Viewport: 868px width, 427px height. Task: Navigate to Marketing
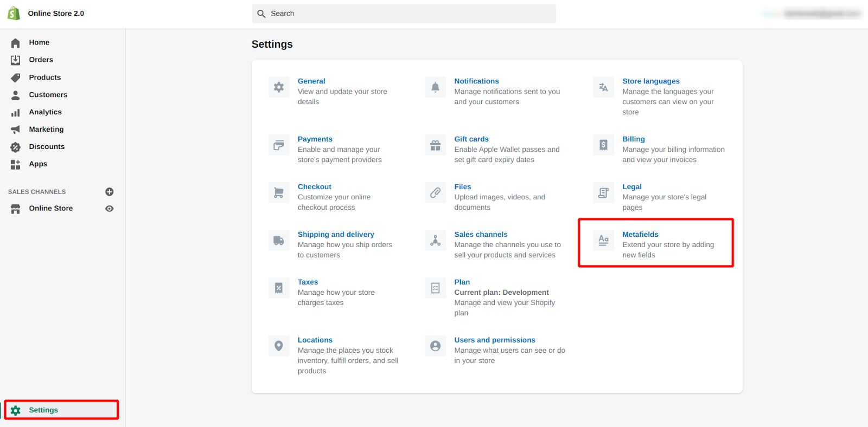tap(47, 130)
